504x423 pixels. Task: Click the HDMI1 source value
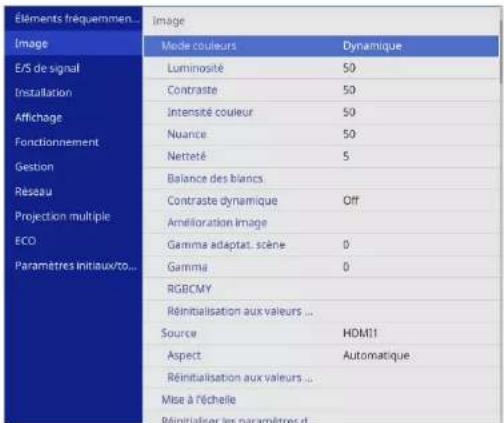pyautogui.click(x=360, y=333)
